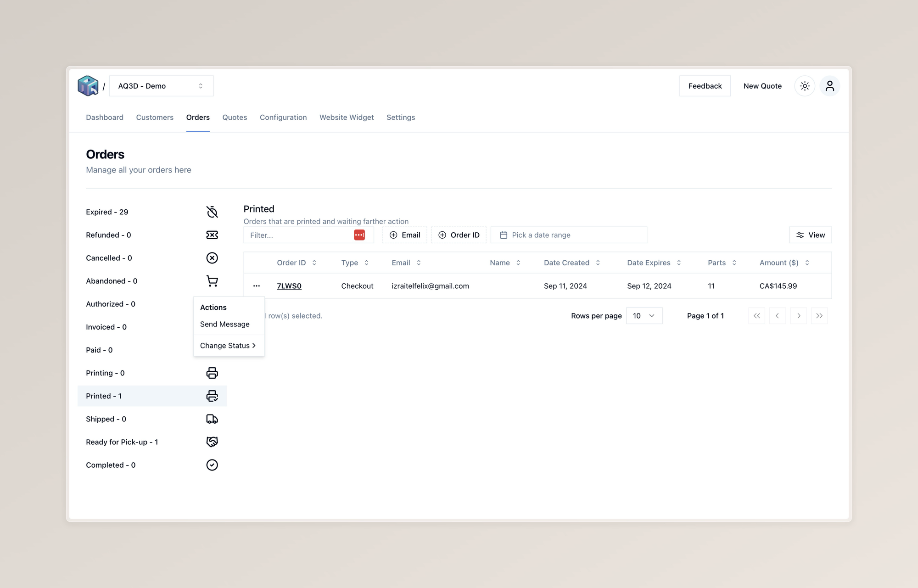Click the Shipped truck icon
Viewport: 918px width, 588px height.
pos(212,419)
